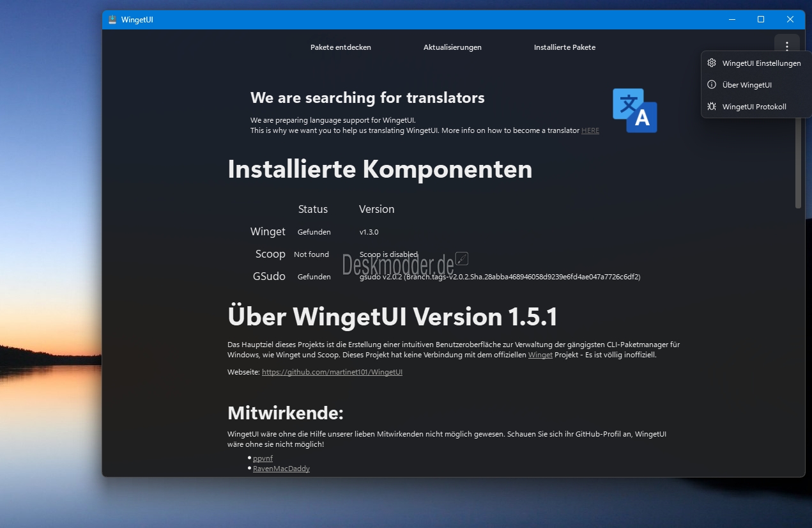Click the info icon beside Über WingetUI
Viewport: 812px width, 528px height.
711,85
